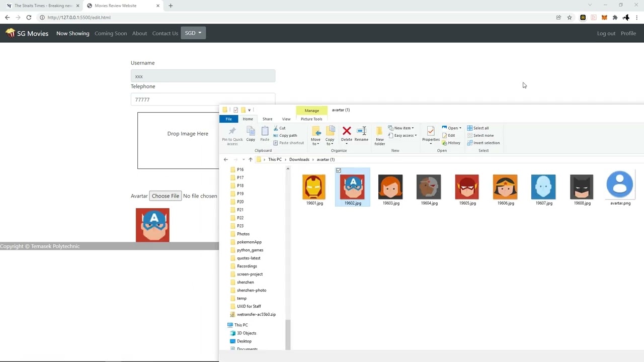This screenshot has height=362, width=644.
Task: Click Explorer up-one-level arrow
Action: 251,159
